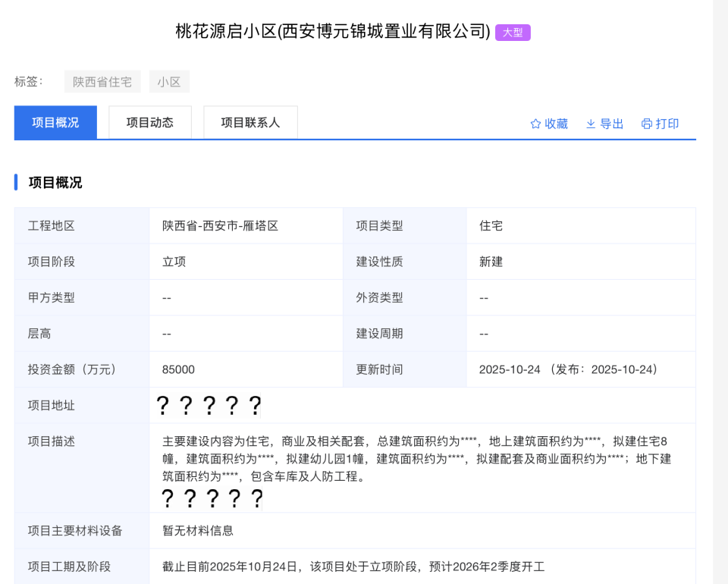Select the 项目概况 tab

[x=55, y=122]
